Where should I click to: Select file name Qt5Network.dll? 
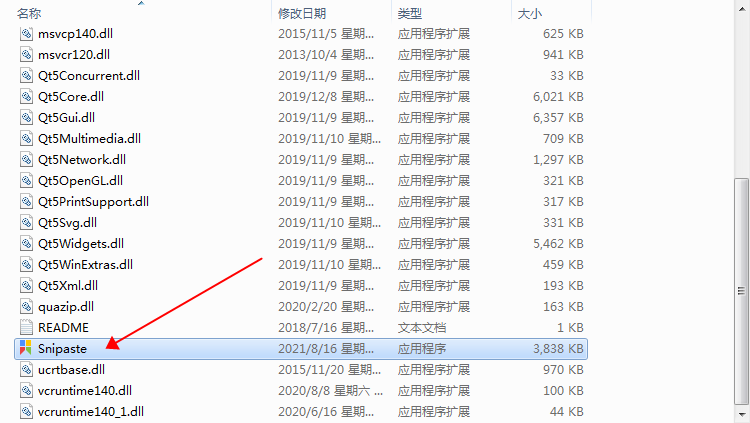coord(82,160)
